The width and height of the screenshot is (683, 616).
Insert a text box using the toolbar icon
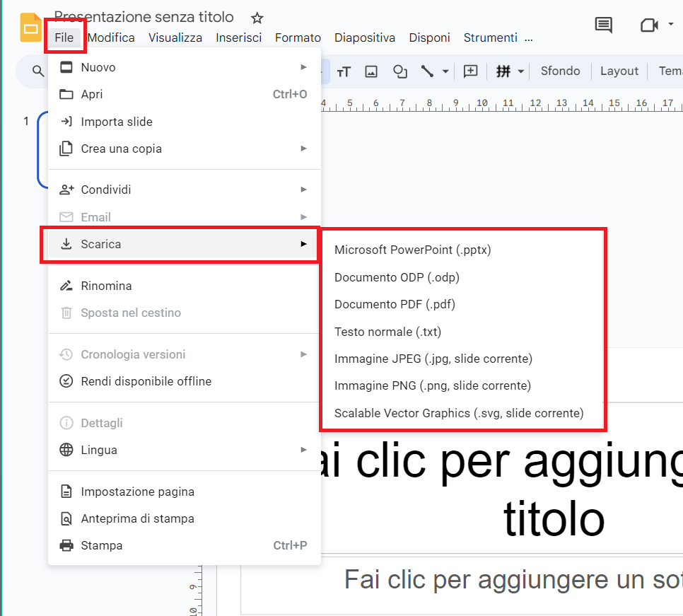(x=344, y=71)
